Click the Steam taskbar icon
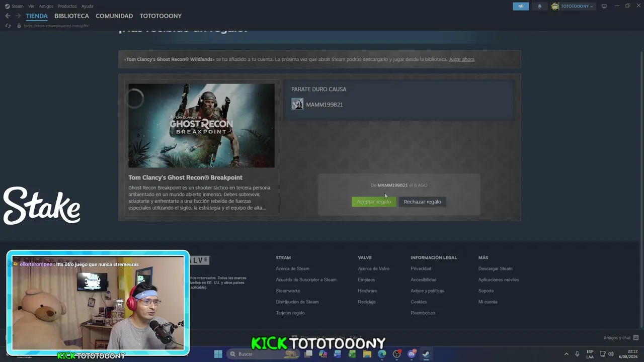644x362 pixels. click(x=426, y=354)
